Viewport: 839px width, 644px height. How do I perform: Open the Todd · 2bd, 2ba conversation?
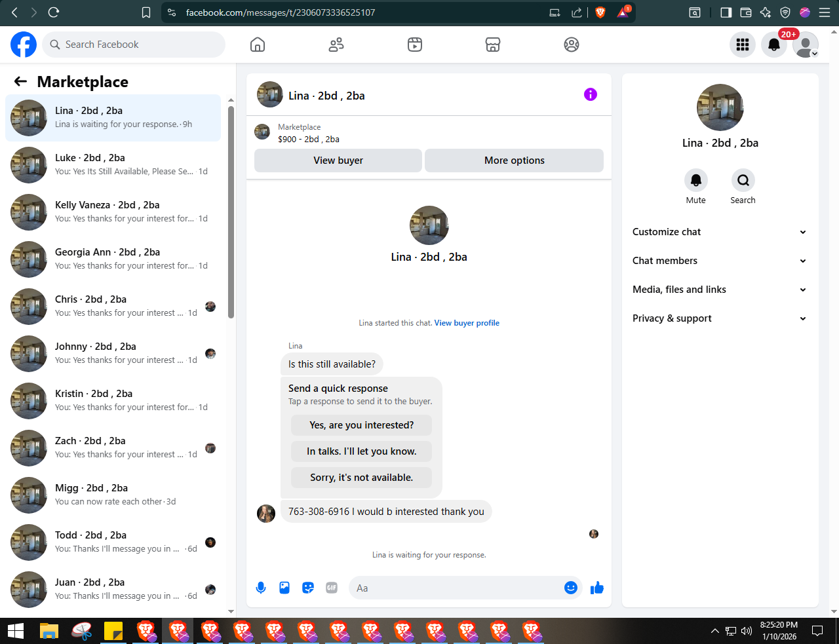coord(113,542)
